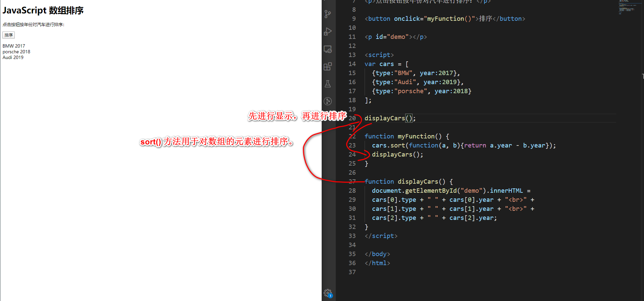Click the var cars declaration line

(x=386, y=64)
